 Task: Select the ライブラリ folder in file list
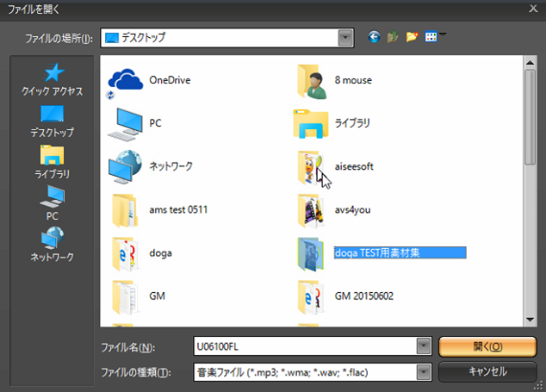tap(332, 123)
